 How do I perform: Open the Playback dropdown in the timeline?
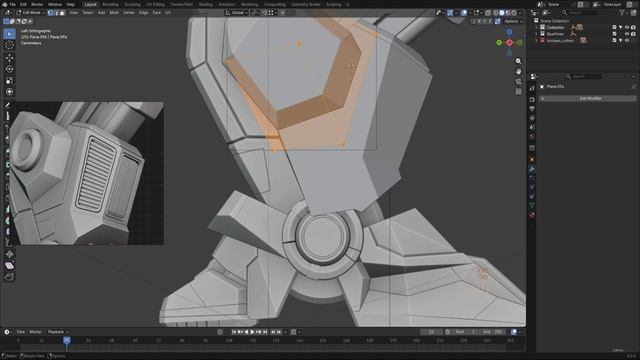pyautogui.click(x=58, y=332)
